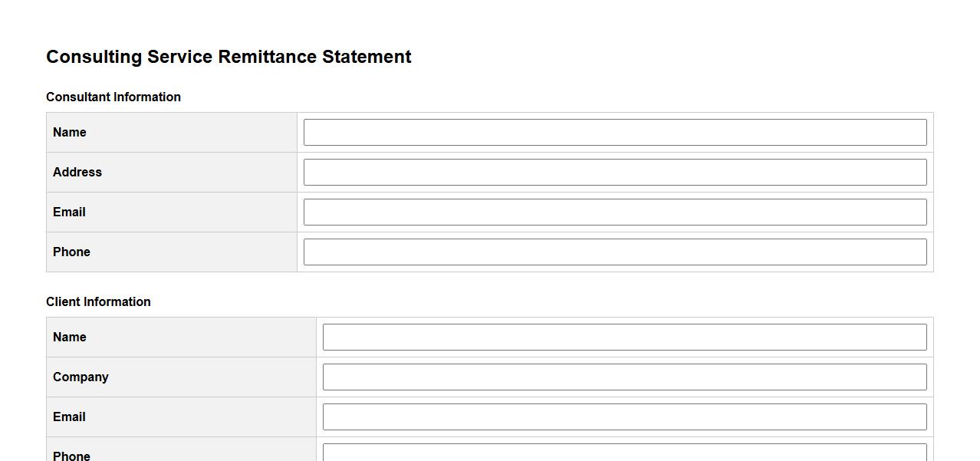The width and height of the screenshot is (980, 461).
Task: Click the Email label under Consultant Information
Action: point(69,212)
